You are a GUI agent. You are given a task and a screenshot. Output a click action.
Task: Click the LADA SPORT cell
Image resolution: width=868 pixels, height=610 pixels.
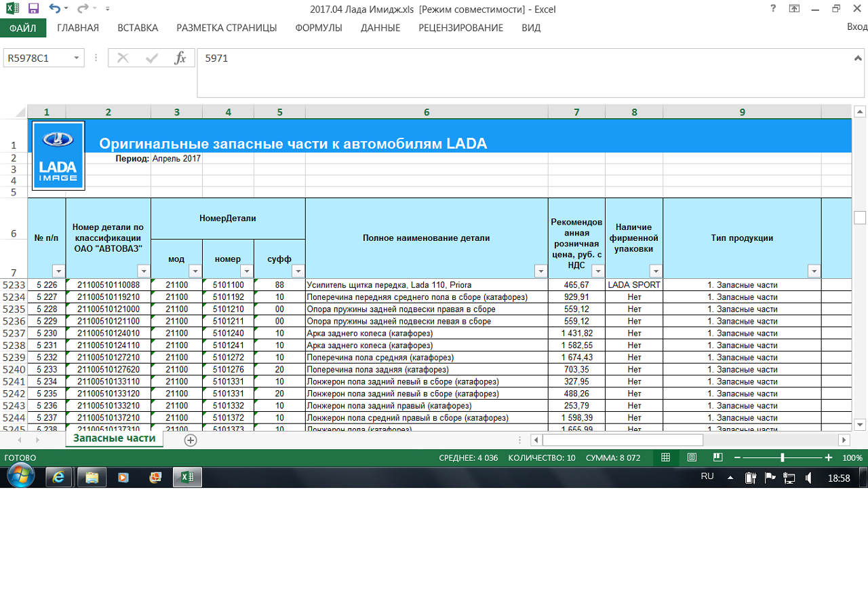click(634, 285)
